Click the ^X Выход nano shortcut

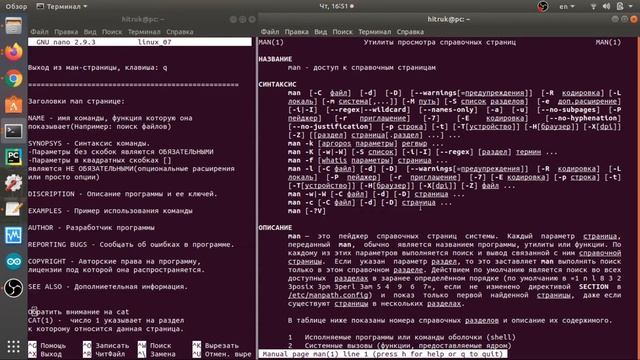coord(44,354)
